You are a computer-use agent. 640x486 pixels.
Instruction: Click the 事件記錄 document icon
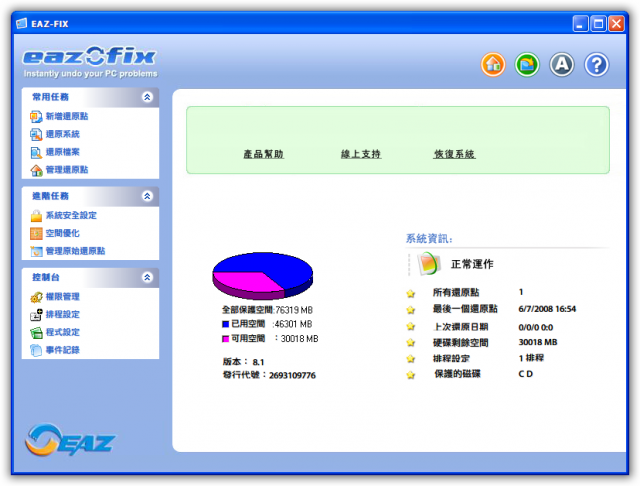(36, 350)
